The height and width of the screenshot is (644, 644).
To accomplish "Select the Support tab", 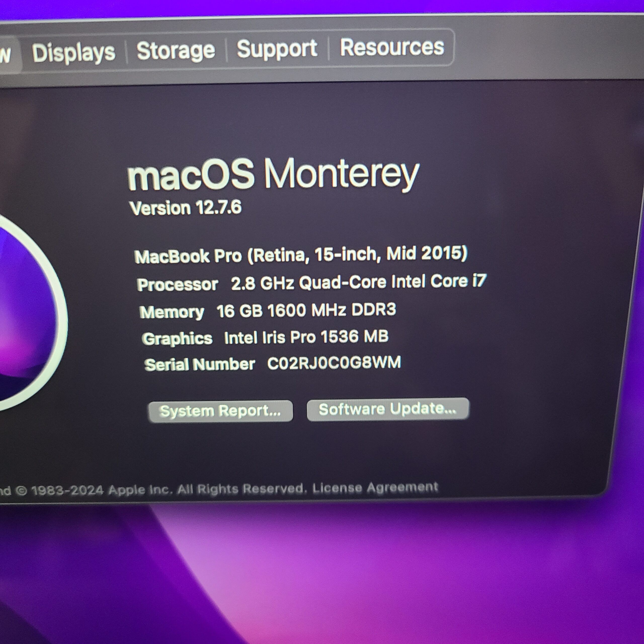I will pyautogui.click(x=277, y=49).
